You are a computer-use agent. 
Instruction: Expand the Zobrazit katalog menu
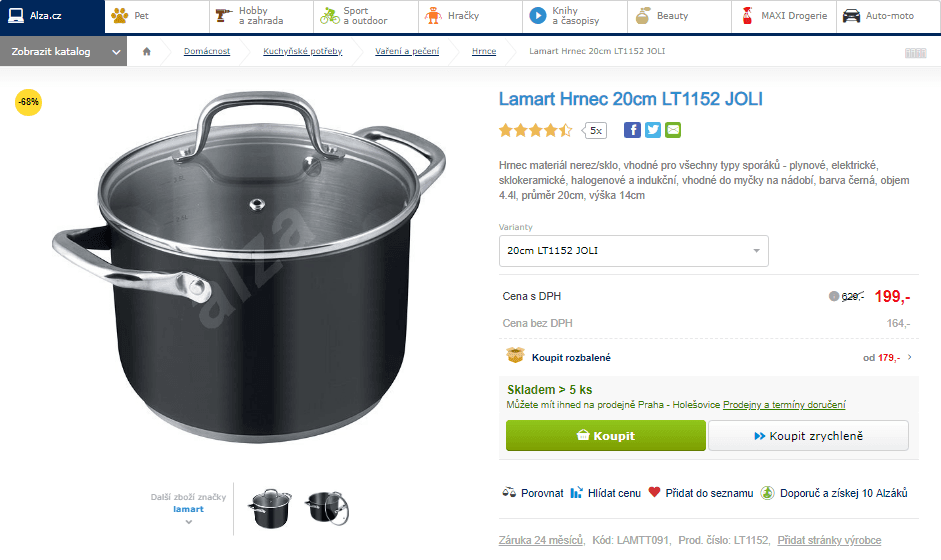coord(64,52)
